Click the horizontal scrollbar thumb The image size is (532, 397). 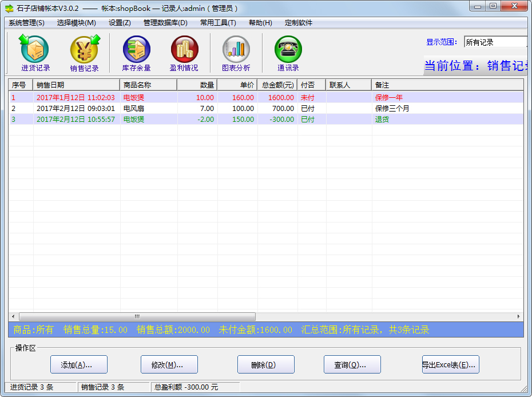click(137, 316)
